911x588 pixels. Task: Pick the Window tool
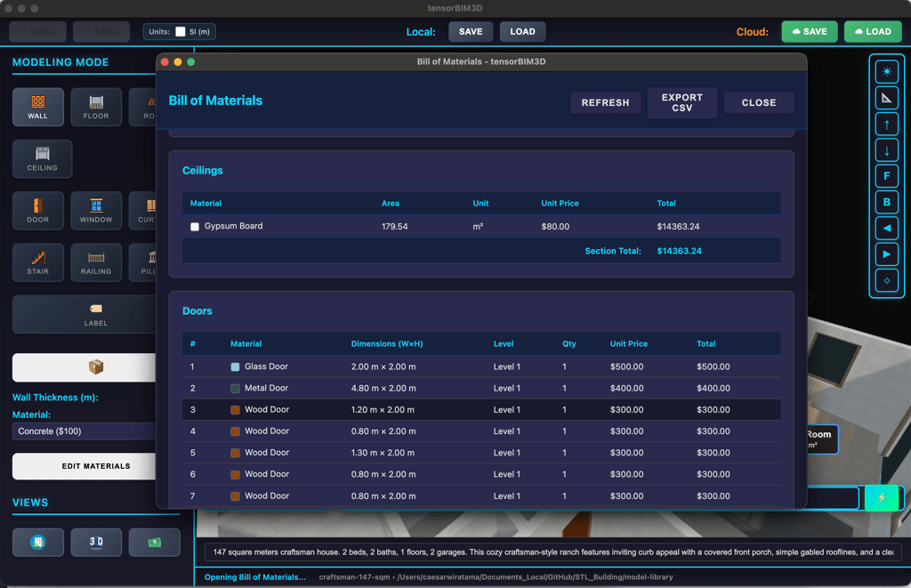tap(96, 210)
